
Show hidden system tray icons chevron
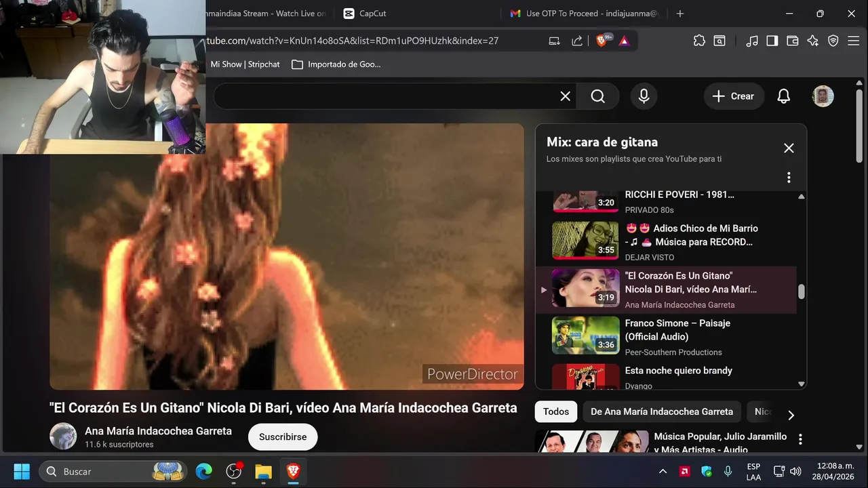tap(663, 471)
